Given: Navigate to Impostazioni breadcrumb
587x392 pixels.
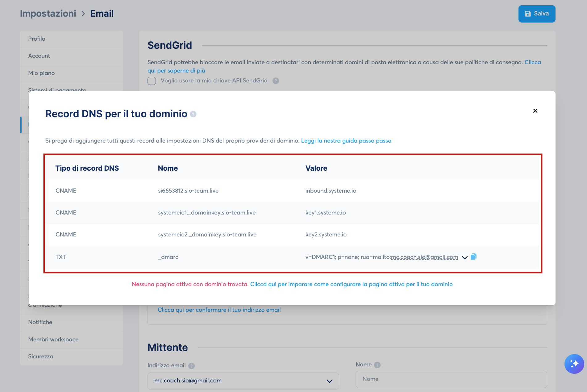Looking at the screenshot, I should (48, 14).
